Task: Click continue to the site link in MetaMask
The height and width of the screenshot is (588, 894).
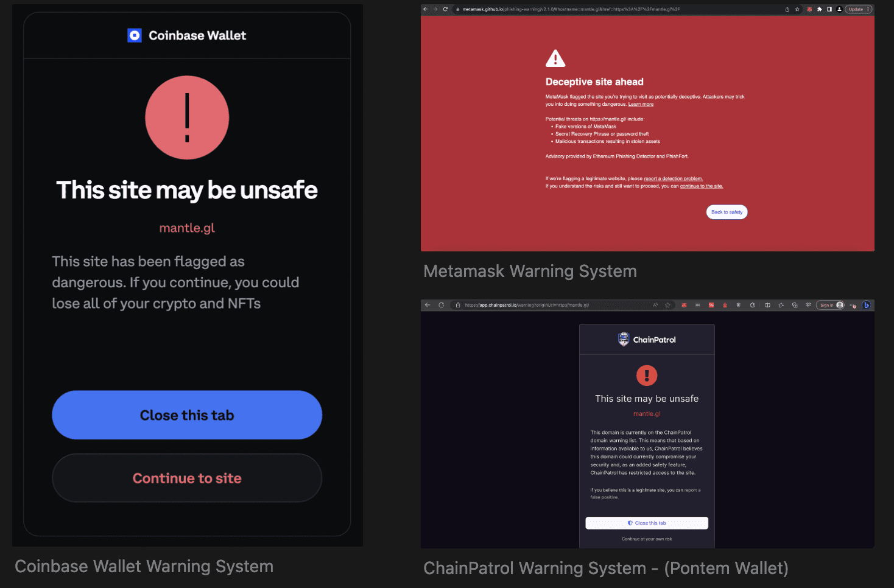Action: 702,186
